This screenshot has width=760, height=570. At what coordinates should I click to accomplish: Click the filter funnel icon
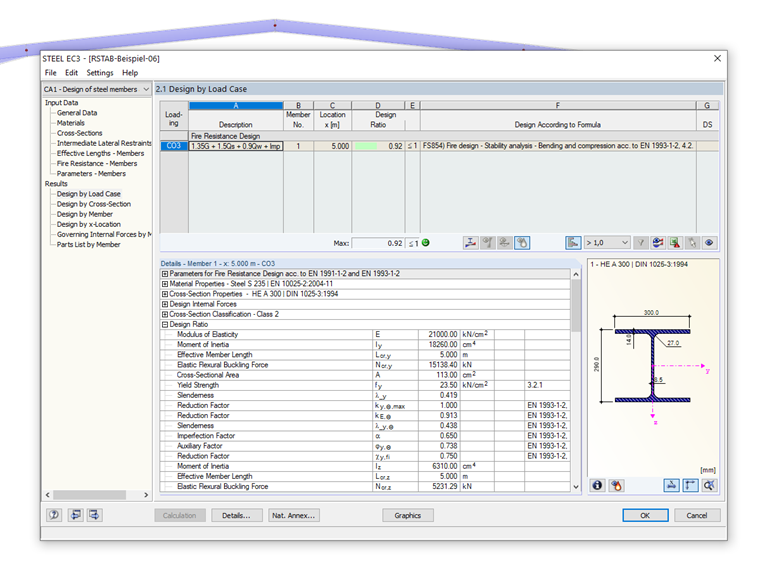(x=641, y=243)
